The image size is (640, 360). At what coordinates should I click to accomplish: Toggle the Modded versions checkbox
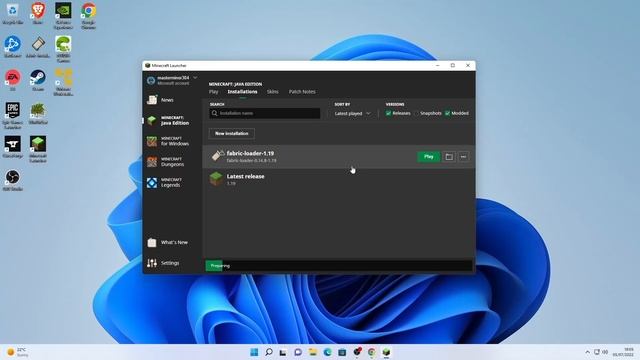[x=447, y=113]
